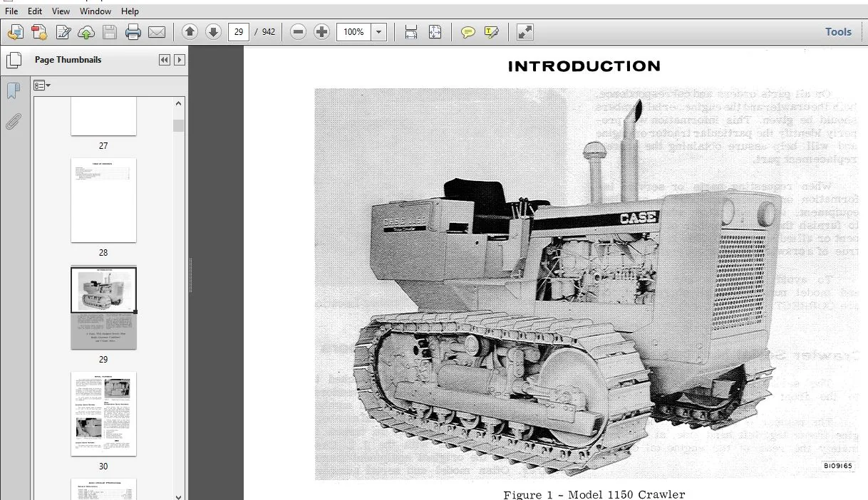Click the Page Thumbnails panel icon

[13, 61]
